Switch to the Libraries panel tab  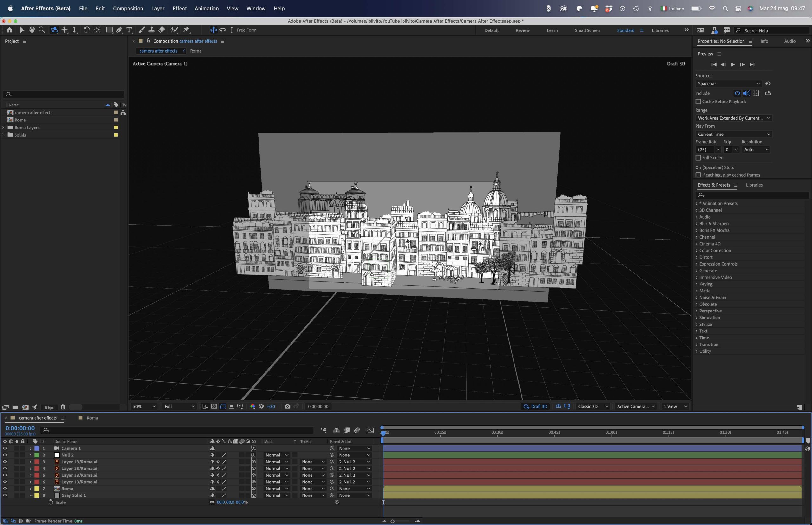(754, 185)
